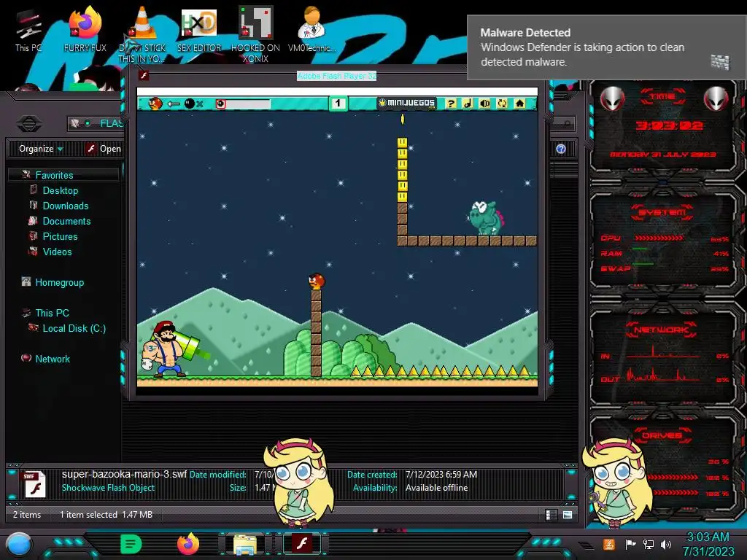Viewport: 747px width, 560px height.
Task: Click the Windows Defender wall icon in notification
Action: [720, 63]
